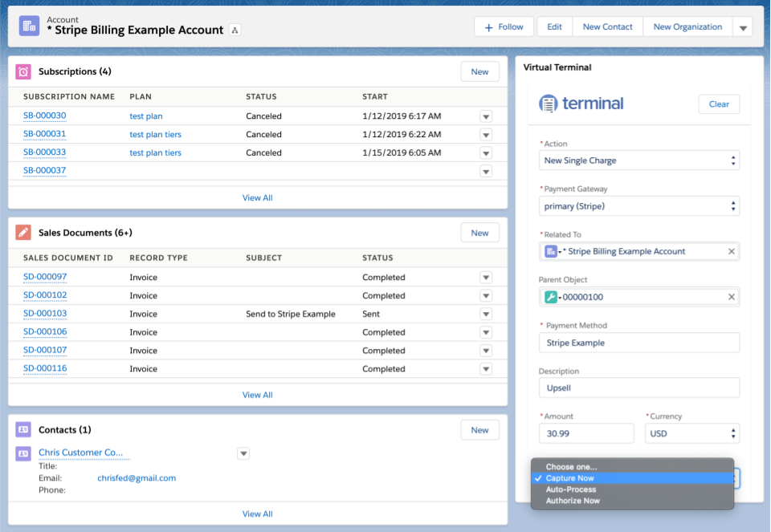This screenshot has width=771, height=532.
Task: Create a new subscription with New button
Action: [x=480, y=71]
